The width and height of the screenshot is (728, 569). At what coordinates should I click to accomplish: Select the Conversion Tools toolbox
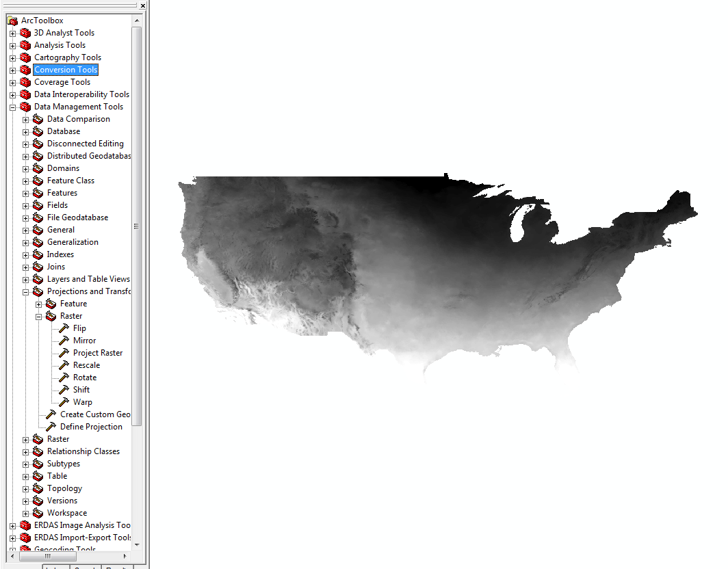[66, 70]
